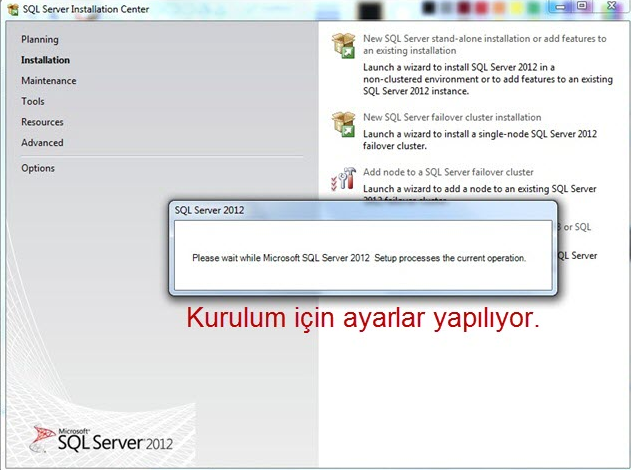This screenshot has width=631, height=470.
Task: Switch to the Advanced section
Action: click(42, 142)
